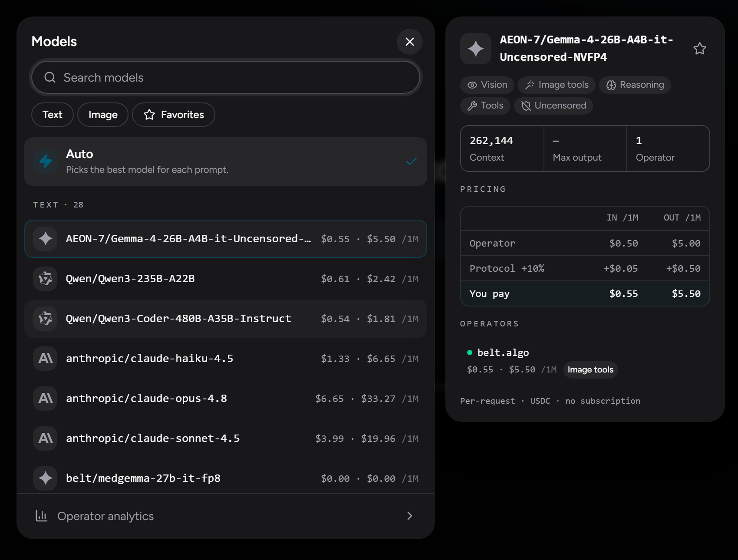Click the $6.65 · $33.27 price on claude-opus

[x=367, y=399]
